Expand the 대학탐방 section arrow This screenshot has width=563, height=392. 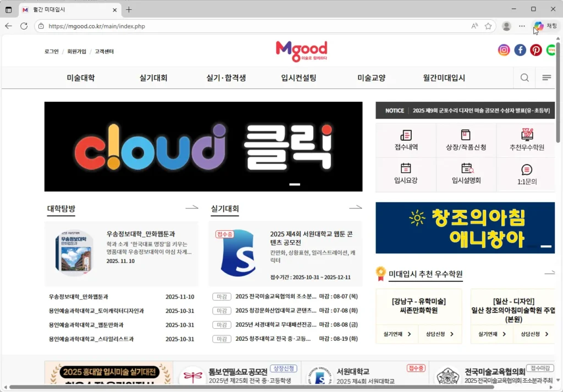click(191, 207)
